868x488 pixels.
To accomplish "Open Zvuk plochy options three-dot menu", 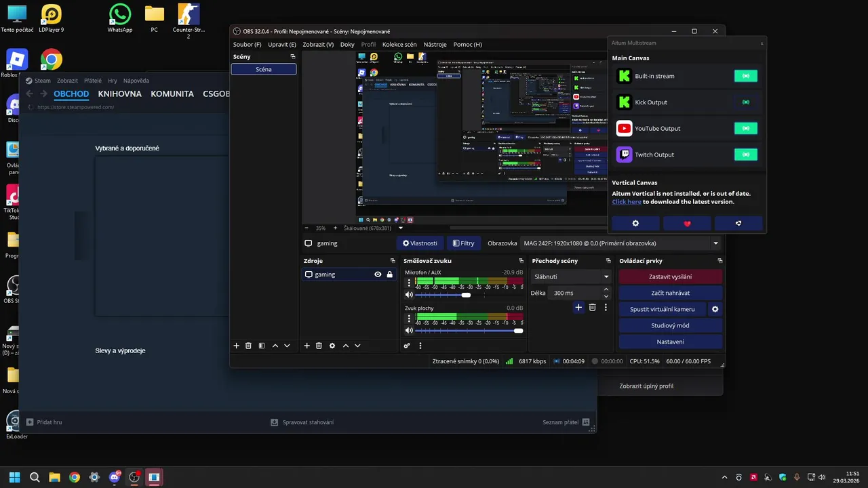I will pos(409,318).
